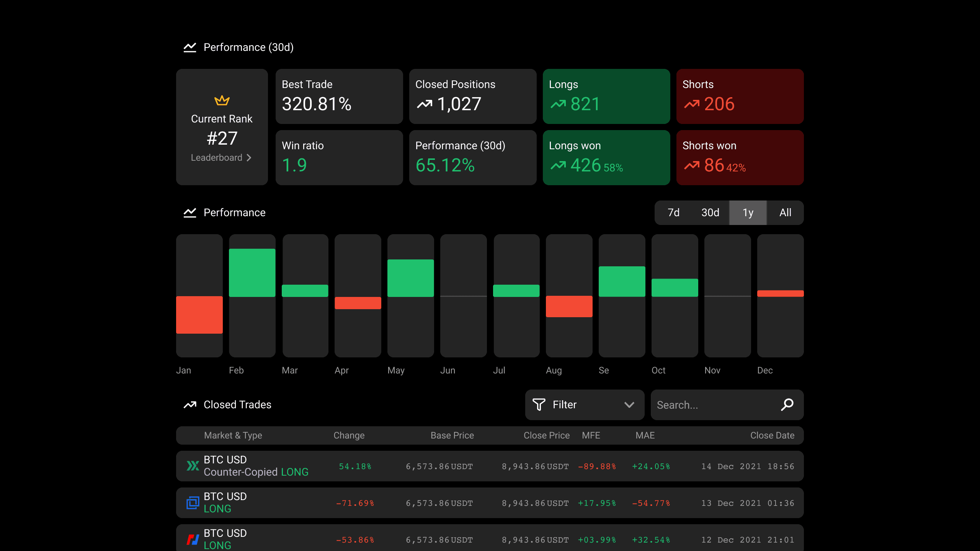980x551 pixels.
Task: Click the Market & Type column header
Action: [233, 435]
